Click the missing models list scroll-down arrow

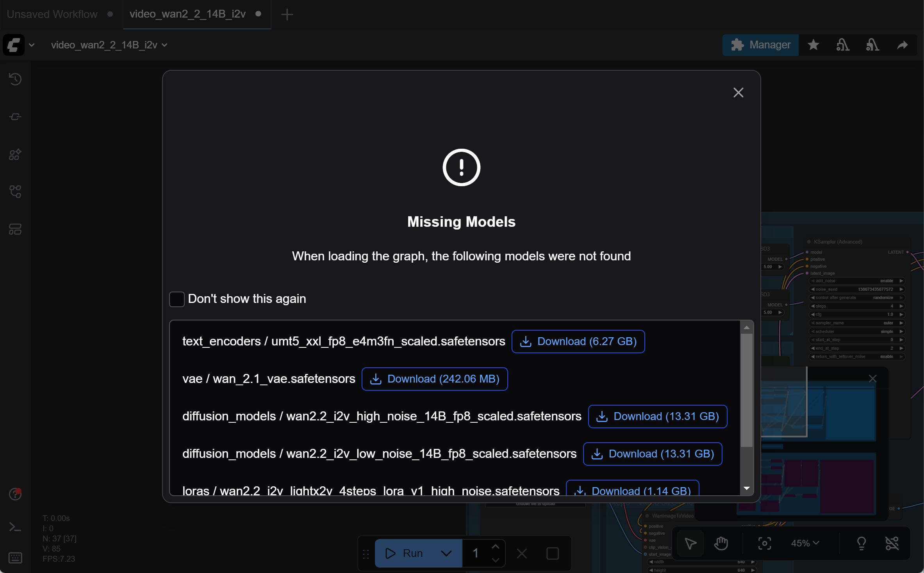pos(747,488)
